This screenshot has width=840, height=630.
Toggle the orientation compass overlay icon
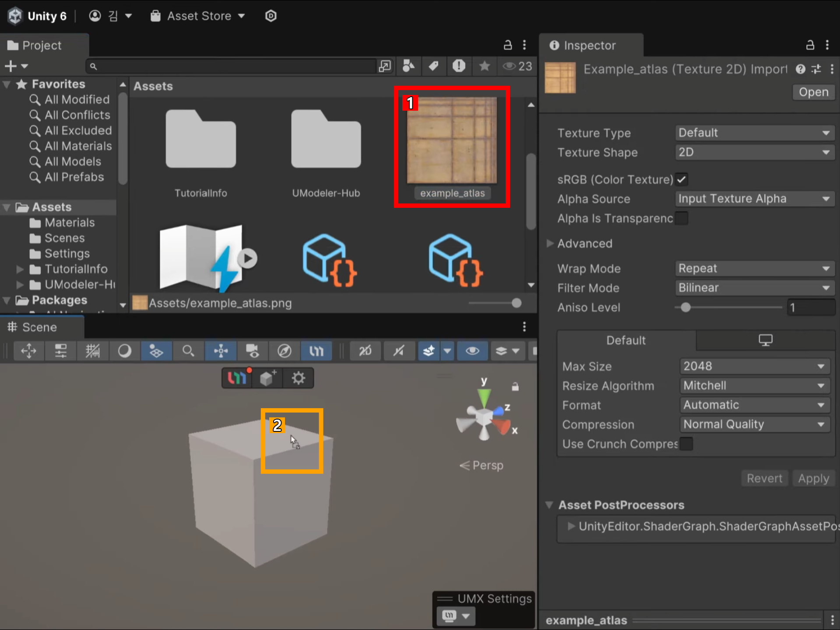click(x=285, y=351)
